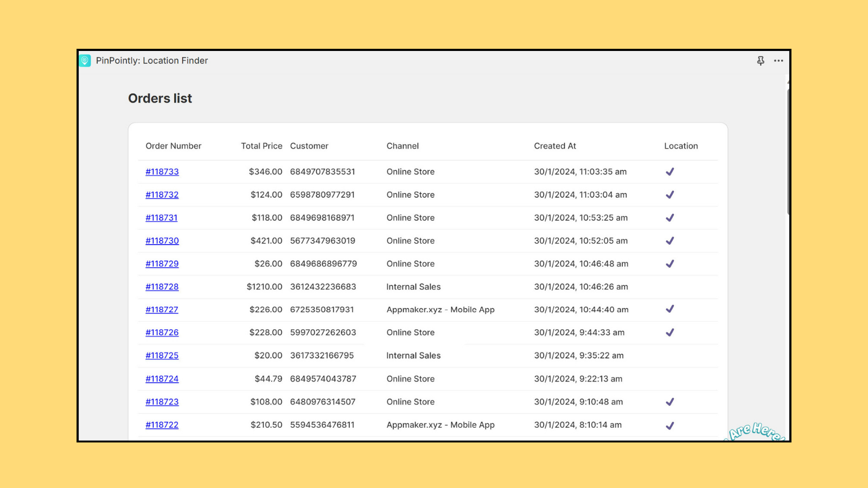Click location checkmark for order #118726

point(670,332)
